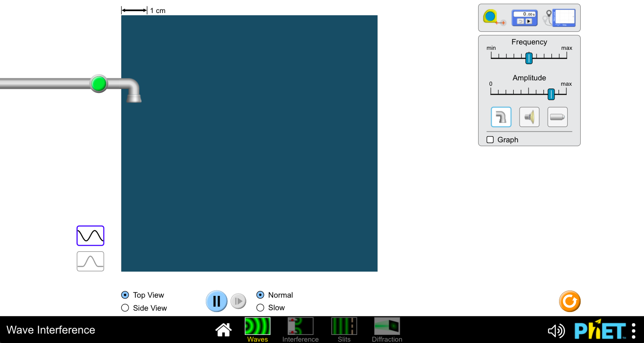Choose the sound speaker source
This screenshot has height=343, width=644.
(x=529, y=117)
